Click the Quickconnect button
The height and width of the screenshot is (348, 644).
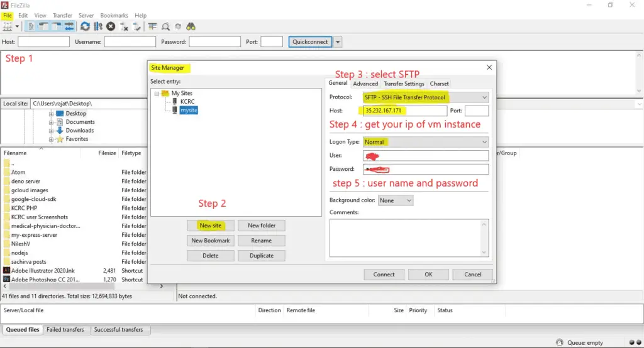[x=311, y=42]
